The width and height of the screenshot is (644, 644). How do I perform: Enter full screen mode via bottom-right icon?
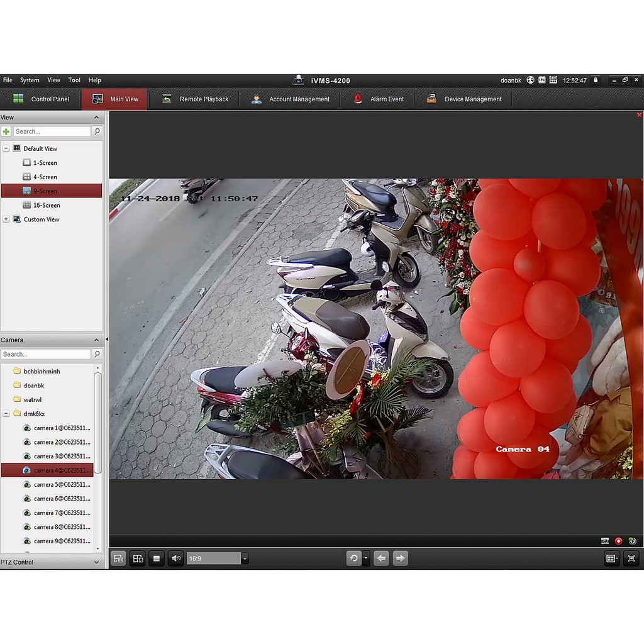coord(631,558)
